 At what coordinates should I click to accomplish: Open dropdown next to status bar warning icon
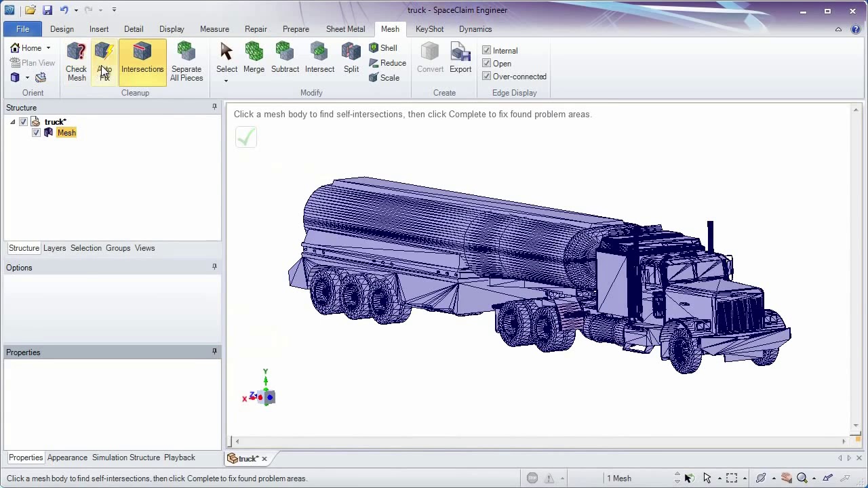click(563, 479)
